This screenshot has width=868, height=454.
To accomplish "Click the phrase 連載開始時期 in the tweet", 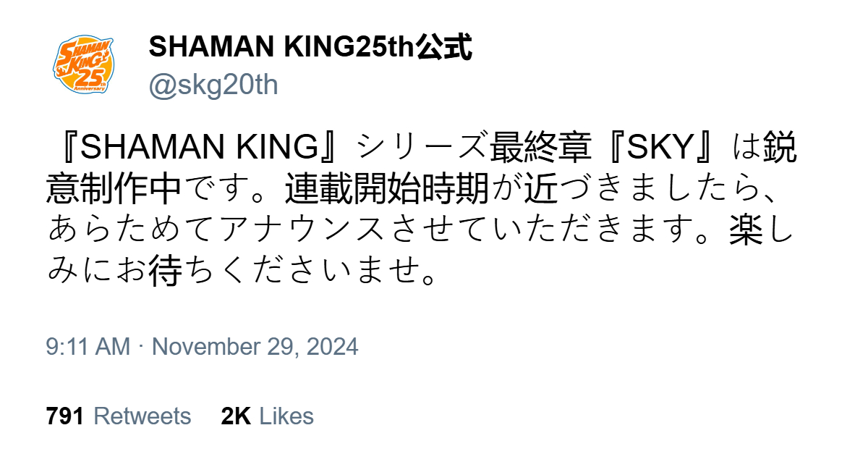I will (386, 190).
